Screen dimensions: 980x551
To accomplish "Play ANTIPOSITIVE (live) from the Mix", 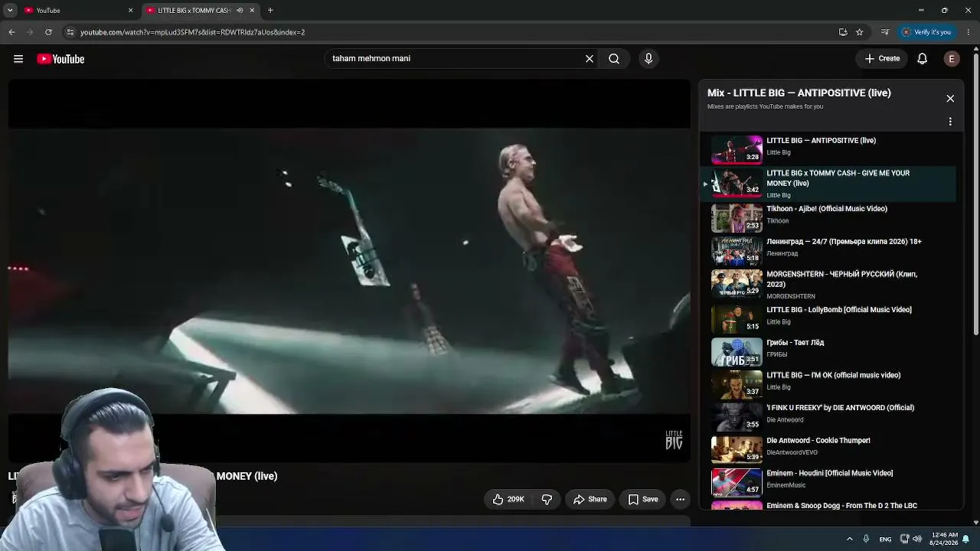I will 829,149.
